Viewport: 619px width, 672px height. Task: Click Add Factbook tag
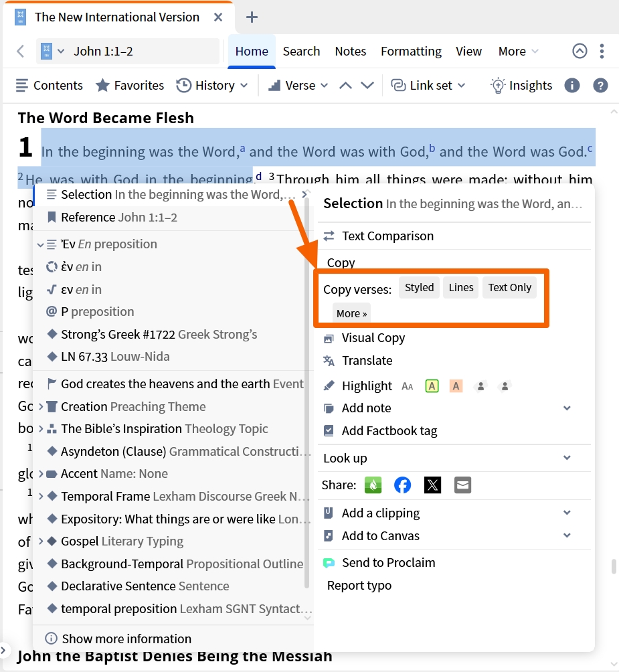pyautogui.click(x=380, y=431)
